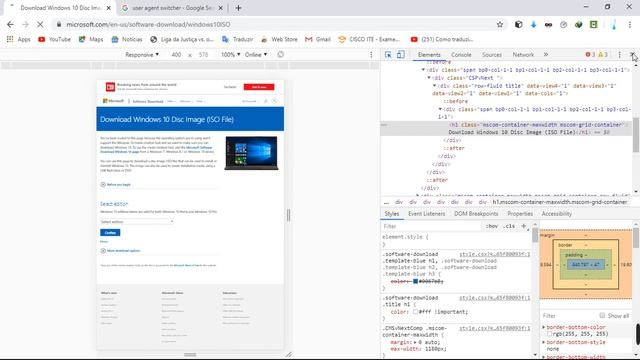640x360 pixels.
Task: Add new style rule with plus icon
Action: (x=524, y=226)
